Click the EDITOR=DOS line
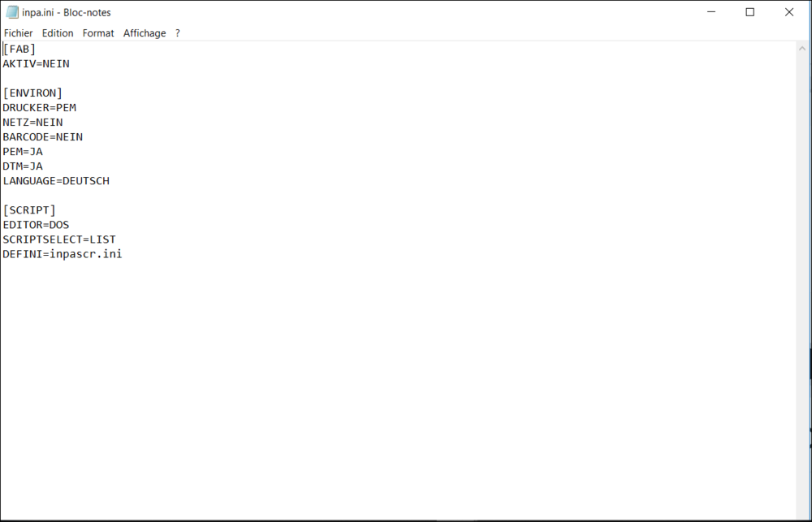Viewport: 812px width, 522px height. coord(36,225)
